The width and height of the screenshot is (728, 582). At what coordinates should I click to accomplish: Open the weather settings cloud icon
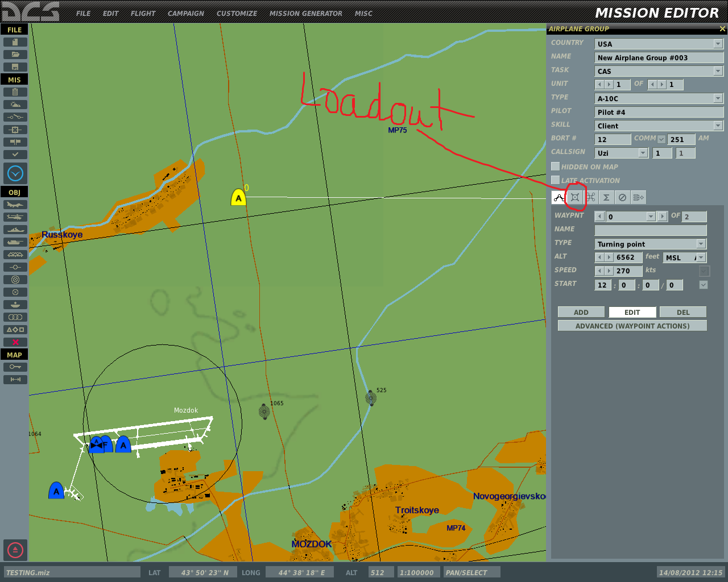pyautogui.click(x=15, y=105)
